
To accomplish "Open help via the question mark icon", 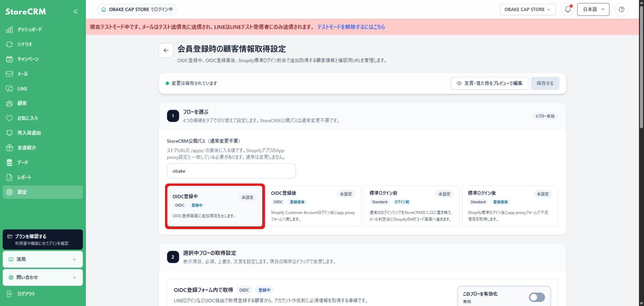I will (621, 9).
